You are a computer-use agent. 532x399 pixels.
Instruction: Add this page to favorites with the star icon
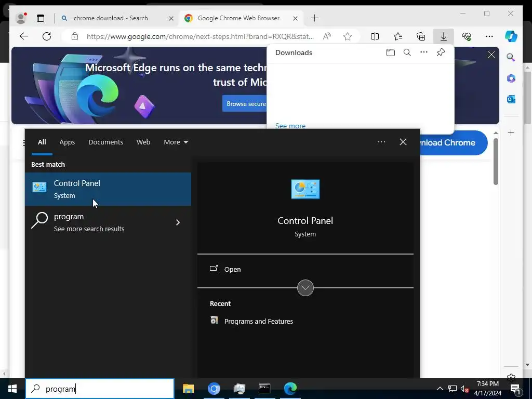tap(348, 36)
